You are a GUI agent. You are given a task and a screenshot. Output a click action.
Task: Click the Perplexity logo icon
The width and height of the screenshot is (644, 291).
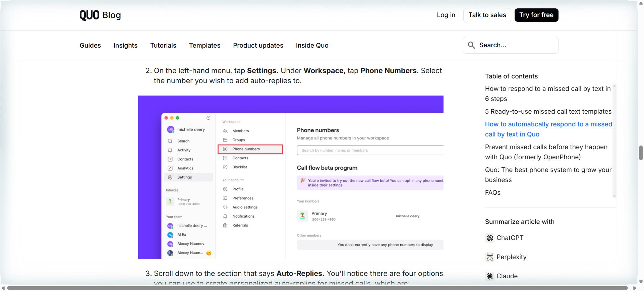[490, 257]
